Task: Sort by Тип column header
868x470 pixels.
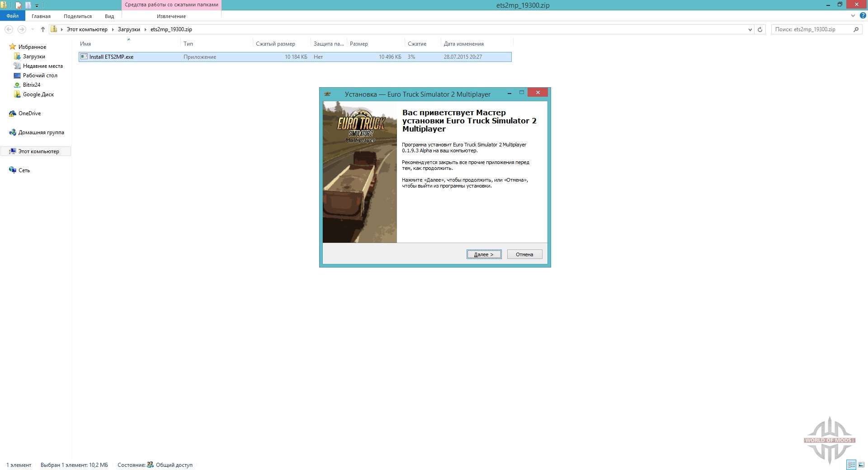Action: coord(217,44)
